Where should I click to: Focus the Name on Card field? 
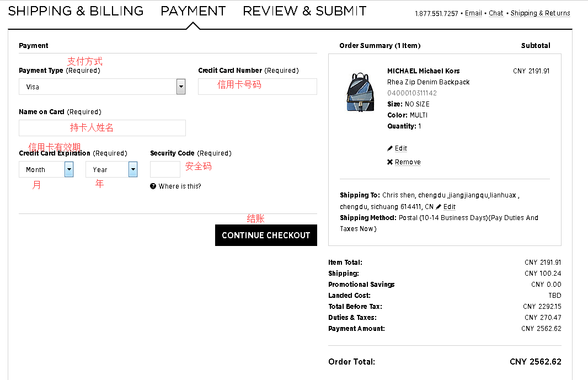[102, 128]
